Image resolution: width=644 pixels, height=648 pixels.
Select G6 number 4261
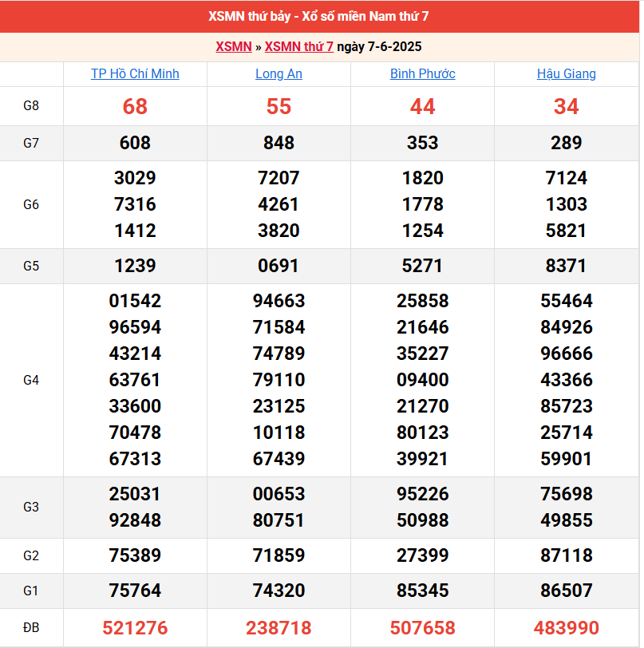coord(279,204)
